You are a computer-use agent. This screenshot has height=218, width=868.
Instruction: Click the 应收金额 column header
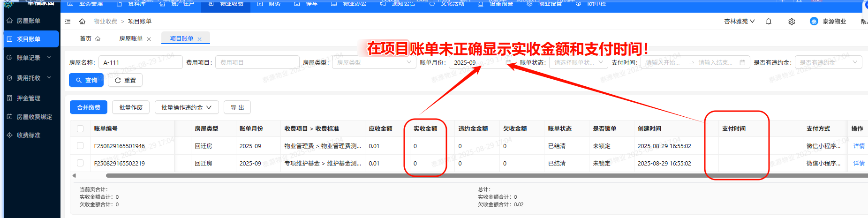(380, 128)
